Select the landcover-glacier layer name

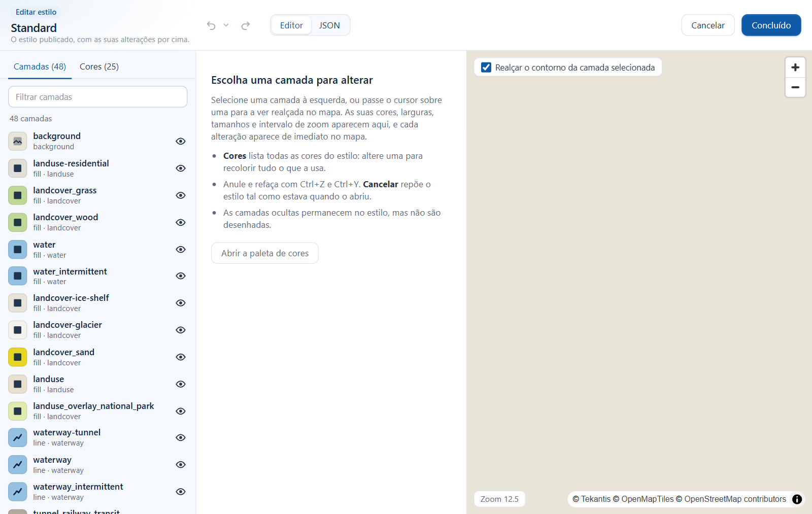point(67,325)
